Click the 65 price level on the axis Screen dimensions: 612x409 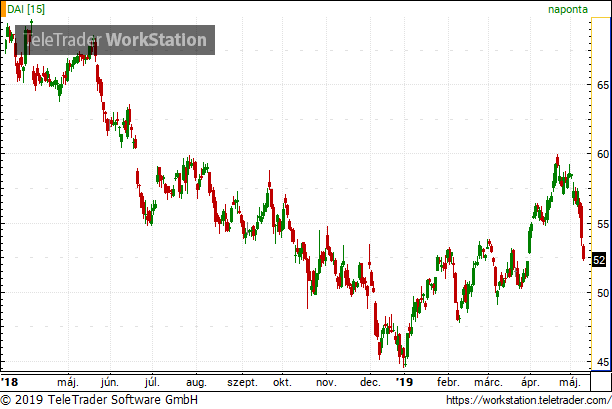[603, 85]
